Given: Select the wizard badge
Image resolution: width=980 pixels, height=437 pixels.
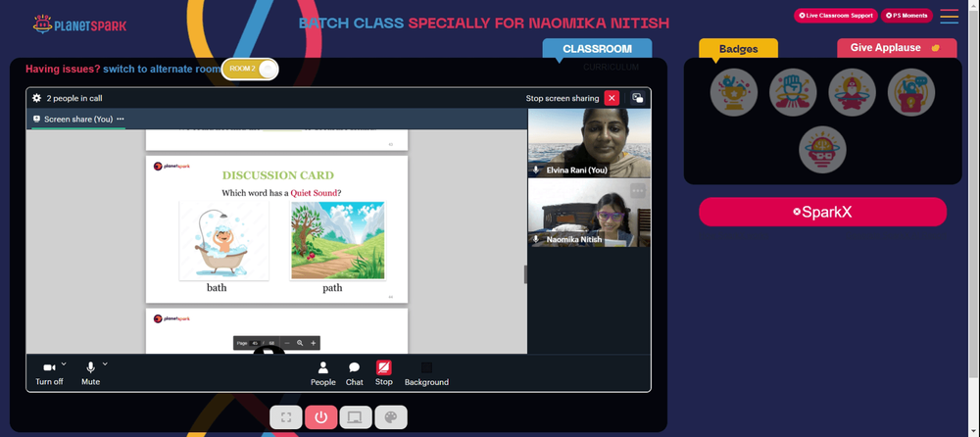Looking at the screenshot, I should (x=852, y=92).
